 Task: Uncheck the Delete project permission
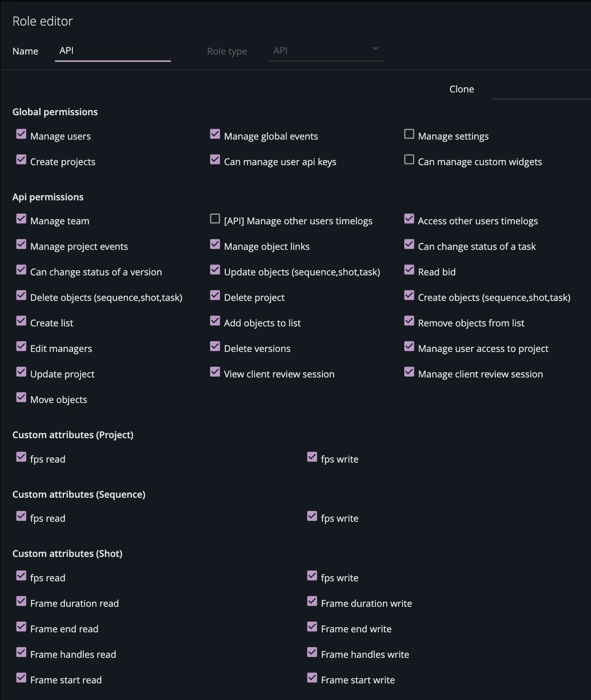pyautogui.click(x=215, y=295)
